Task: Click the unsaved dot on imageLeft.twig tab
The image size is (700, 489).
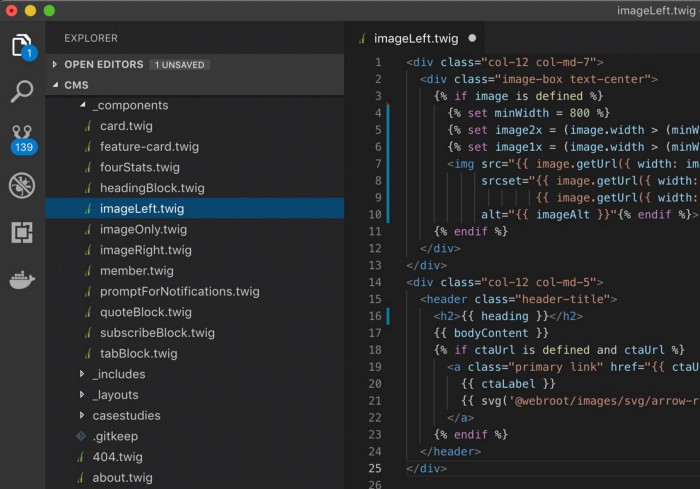Action: click(x=472, y=39)
